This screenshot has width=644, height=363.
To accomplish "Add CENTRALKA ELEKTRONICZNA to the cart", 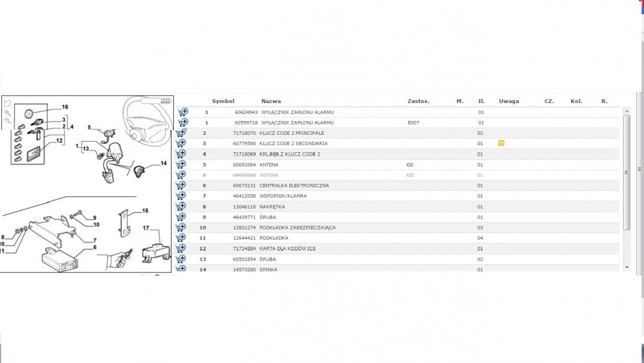I will 180,186.
